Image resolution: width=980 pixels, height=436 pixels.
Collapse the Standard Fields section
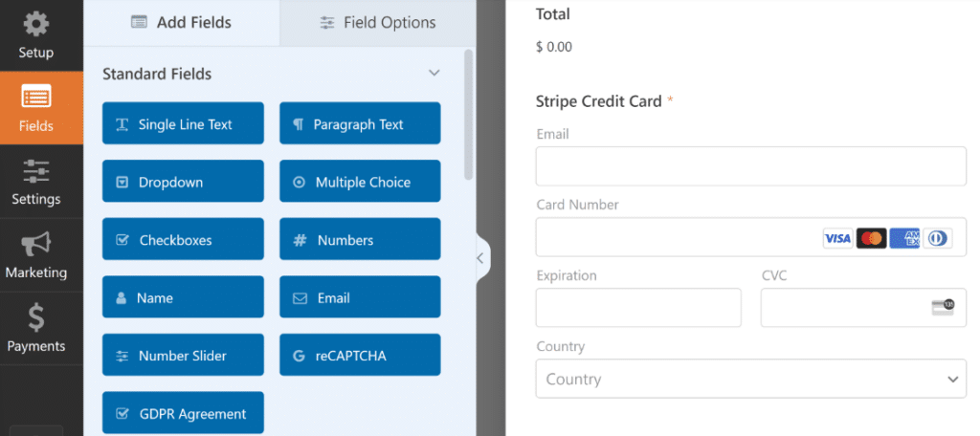click(x=434, y=74)
